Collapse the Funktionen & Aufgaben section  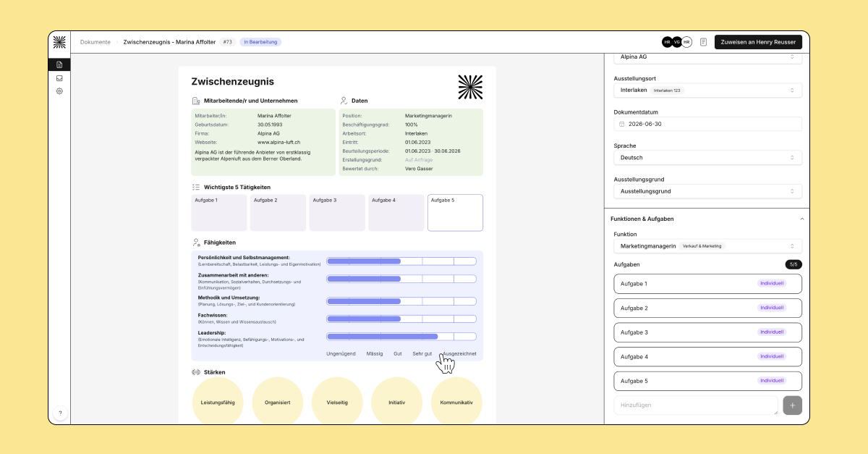(x=801, y=219)
